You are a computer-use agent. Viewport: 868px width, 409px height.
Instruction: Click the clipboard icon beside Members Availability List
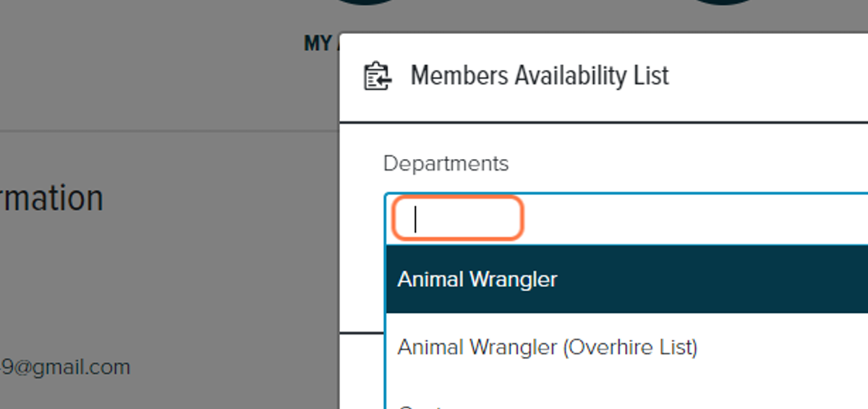377,76
